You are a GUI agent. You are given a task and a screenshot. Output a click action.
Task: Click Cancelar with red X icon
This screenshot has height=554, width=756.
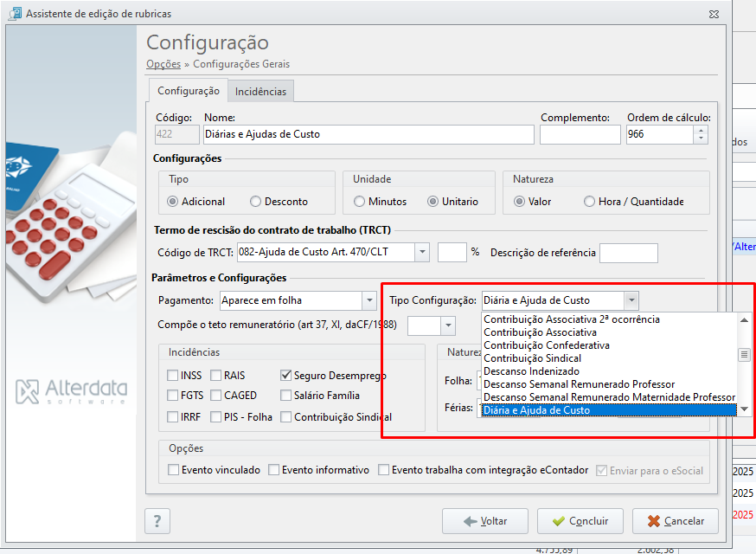tap(676, 521)
